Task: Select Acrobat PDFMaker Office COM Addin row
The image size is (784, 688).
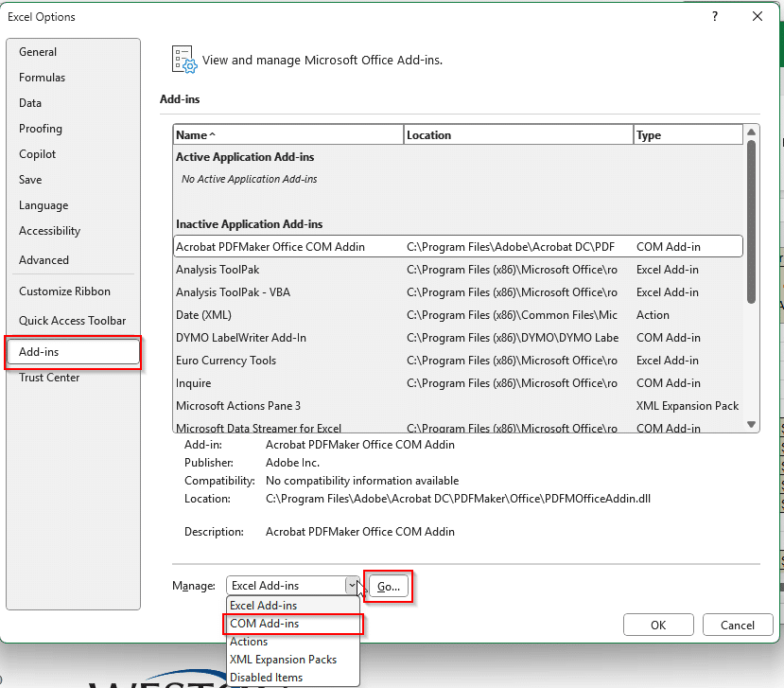Action: click(458, 247)
